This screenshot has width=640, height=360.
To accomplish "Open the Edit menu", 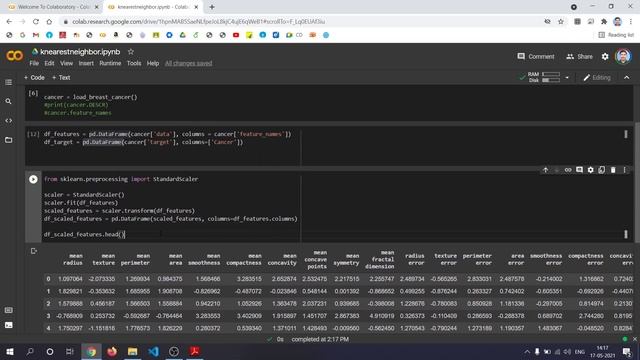I will 49,63.
